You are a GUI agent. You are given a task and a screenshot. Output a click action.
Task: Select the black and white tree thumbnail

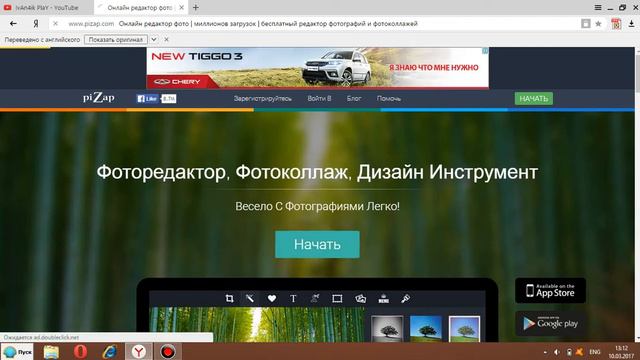click(387, 328)
